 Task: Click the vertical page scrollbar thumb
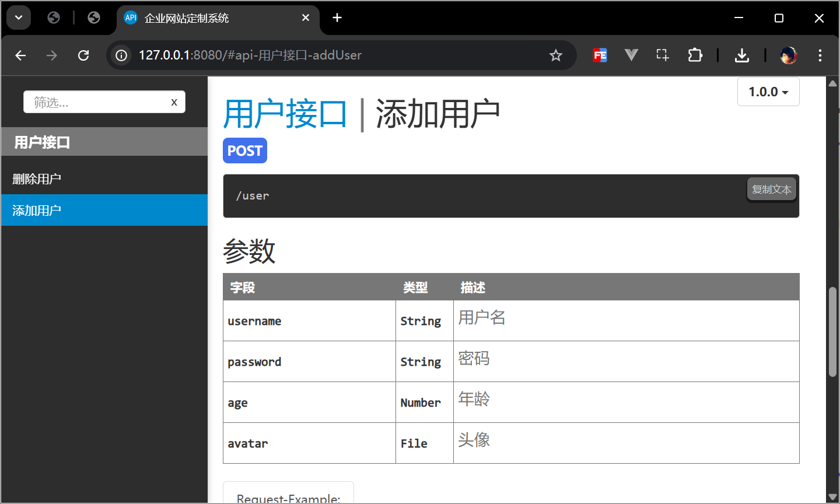point(832,331)
